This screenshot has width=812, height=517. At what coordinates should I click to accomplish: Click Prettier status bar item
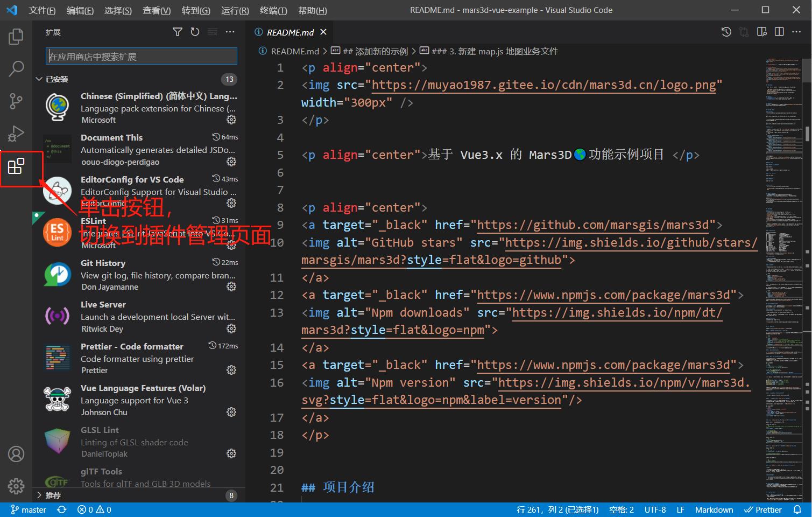coord(762,509)
